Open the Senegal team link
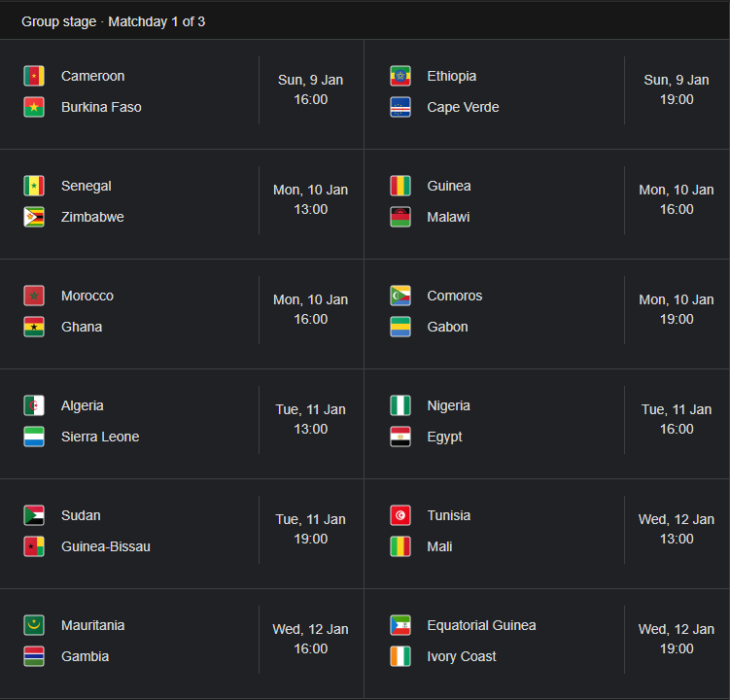 [x=87, y=186]
